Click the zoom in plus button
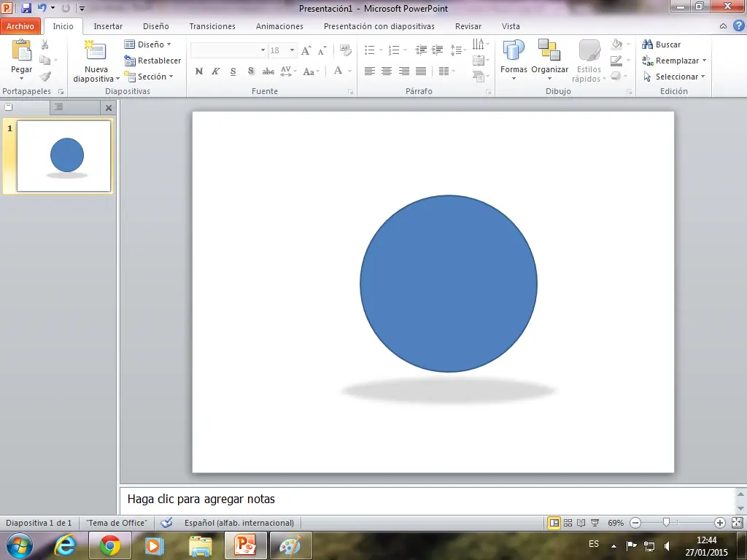Image resolution: width=747 pixels, height=560 pixels. tap(720, 523)
